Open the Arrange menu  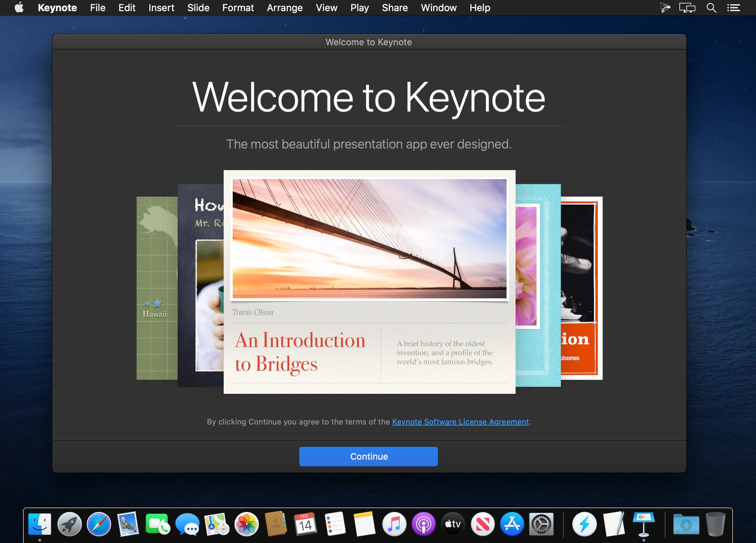tap(284, 8)
